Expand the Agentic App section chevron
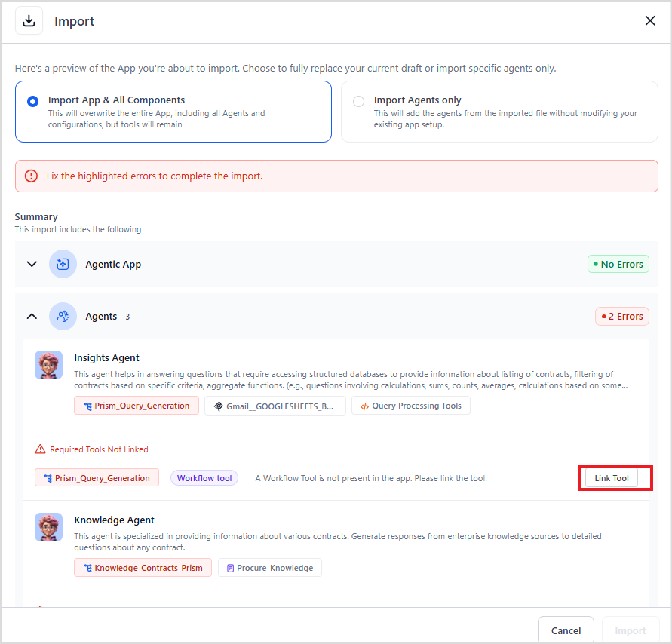Screen dimensions: 672x644 (32, 264)
